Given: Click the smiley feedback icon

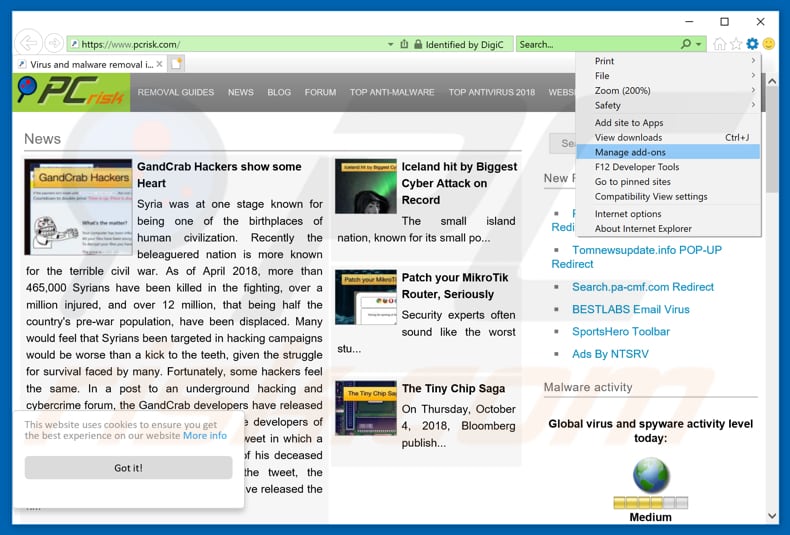Looking at the screenshot, I should pos(769,44).
